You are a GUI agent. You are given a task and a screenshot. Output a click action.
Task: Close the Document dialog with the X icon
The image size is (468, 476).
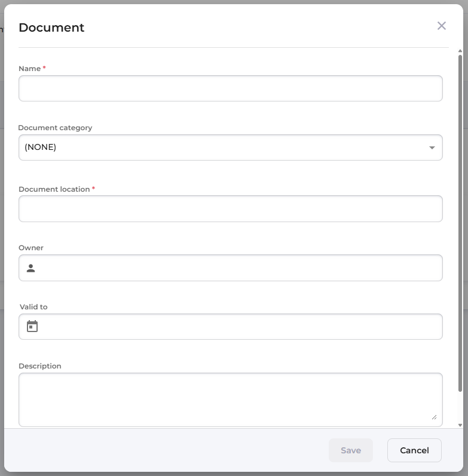coord(442,26)
